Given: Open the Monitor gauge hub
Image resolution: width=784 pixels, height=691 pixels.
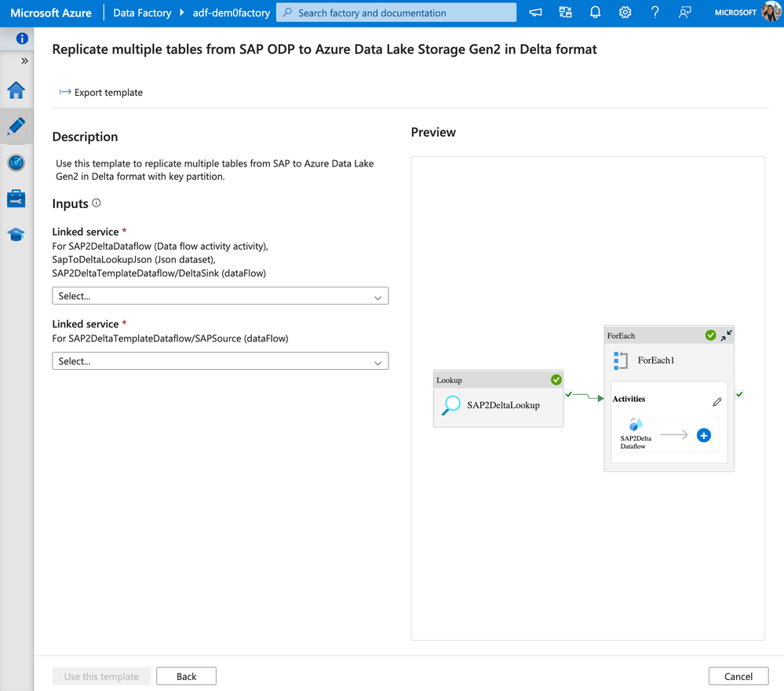Looking at the screenshot, I should [16, 163].
